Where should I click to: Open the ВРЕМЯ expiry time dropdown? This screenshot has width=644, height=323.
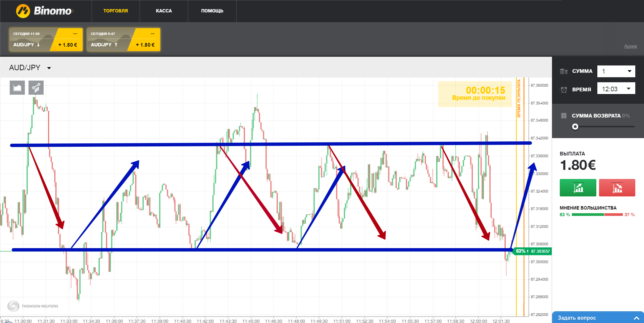(x=616, y=89)
